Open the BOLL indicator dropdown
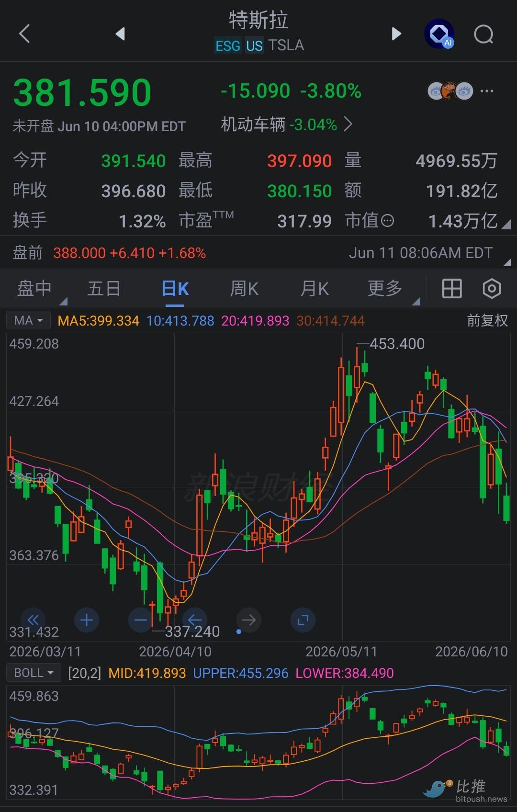Screen dimensions: 517x812 coord(34,673)
